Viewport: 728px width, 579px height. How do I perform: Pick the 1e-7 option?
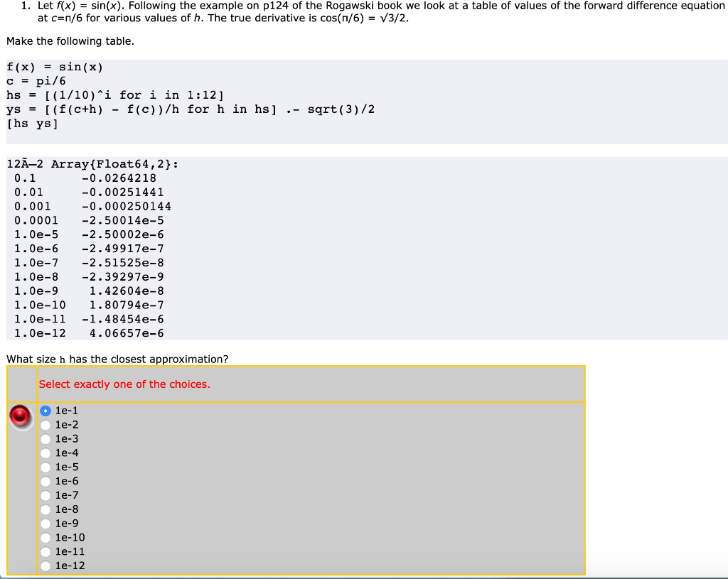point(45,495)
